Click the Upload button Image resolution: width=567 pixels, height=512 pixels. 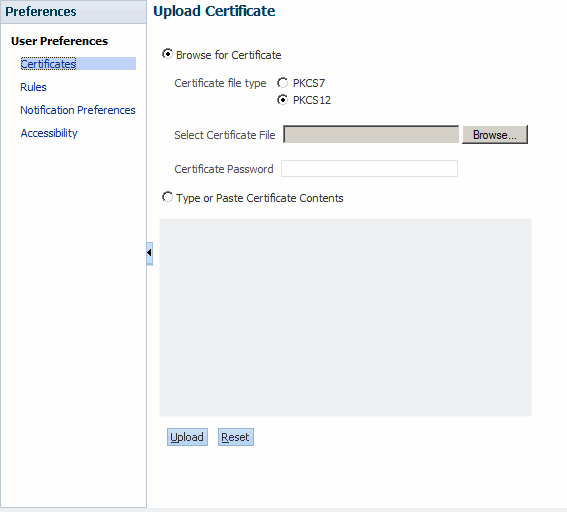pos(187,437)
